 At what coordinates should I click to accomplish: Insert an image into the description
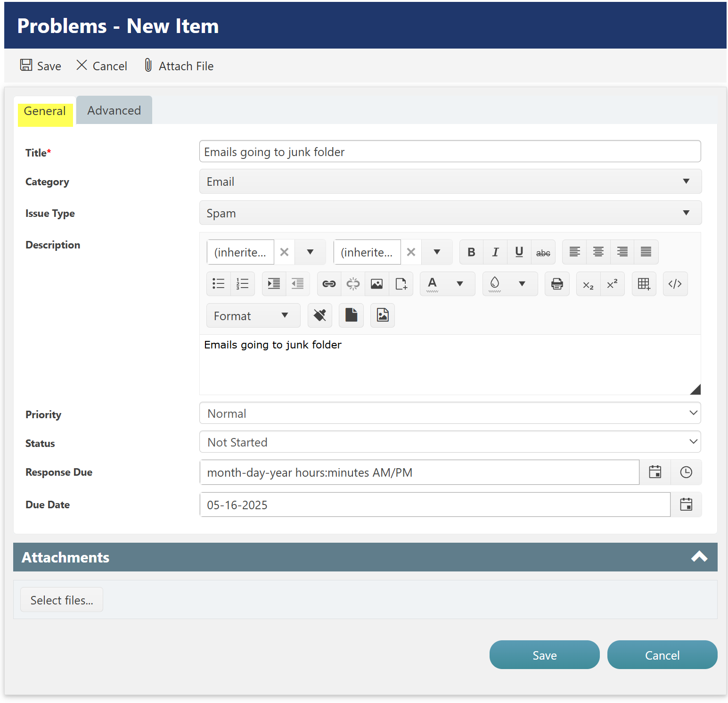(376, 283)
